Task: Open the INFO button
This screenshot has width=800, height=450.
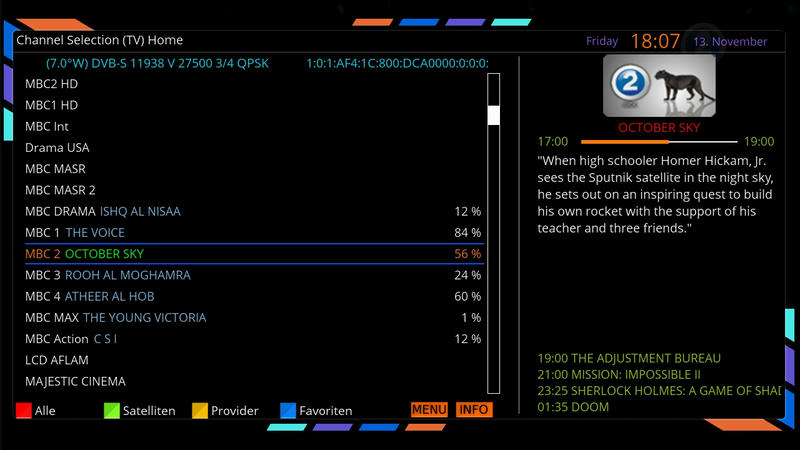Action: (x=474, y=410)
